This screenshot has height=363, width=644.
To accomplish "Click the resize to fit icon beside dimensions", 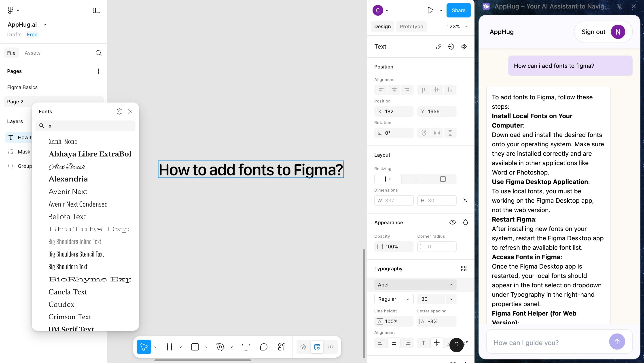I will click(x=465, y=200).
